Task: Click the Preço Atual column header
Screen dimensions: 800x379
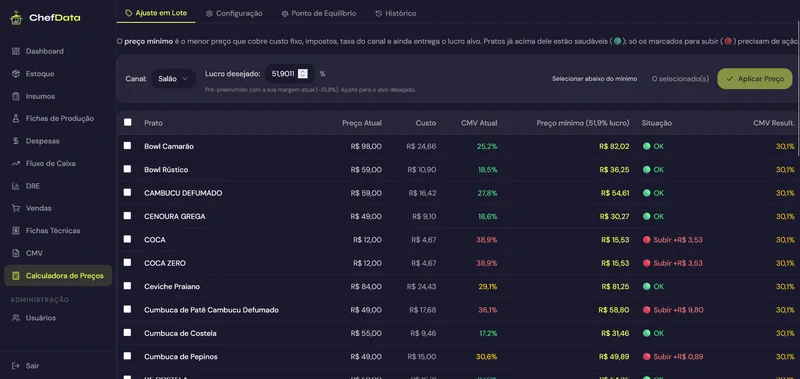Action: pyautogui.click(x=362, y=123)
